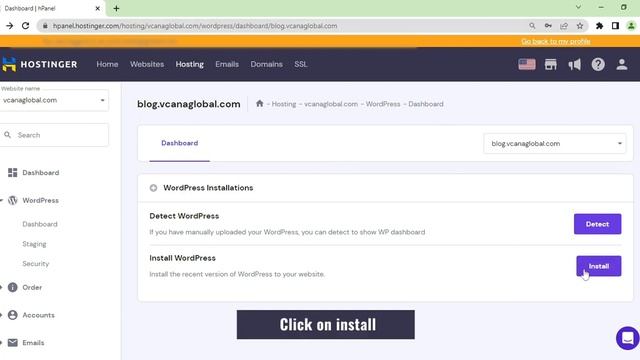640x360 pixels.
Task: Open a new browser tab
Action: [116, 8]
